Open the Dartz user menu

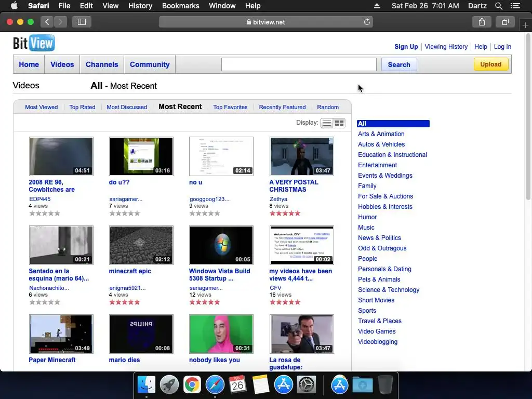[477, 6]
